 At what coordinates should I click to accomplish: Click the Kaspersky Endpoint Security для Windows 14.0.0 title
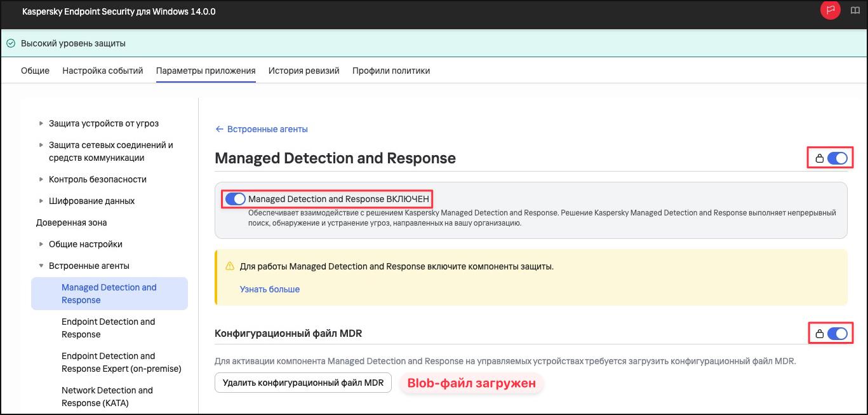coord(119,11)
